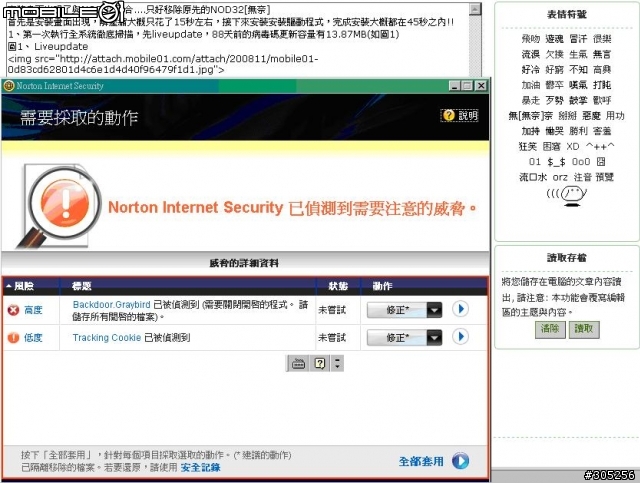Insert the 加油 emoticon
This screenshot has width=640, height=483.
tap(530, 85)
